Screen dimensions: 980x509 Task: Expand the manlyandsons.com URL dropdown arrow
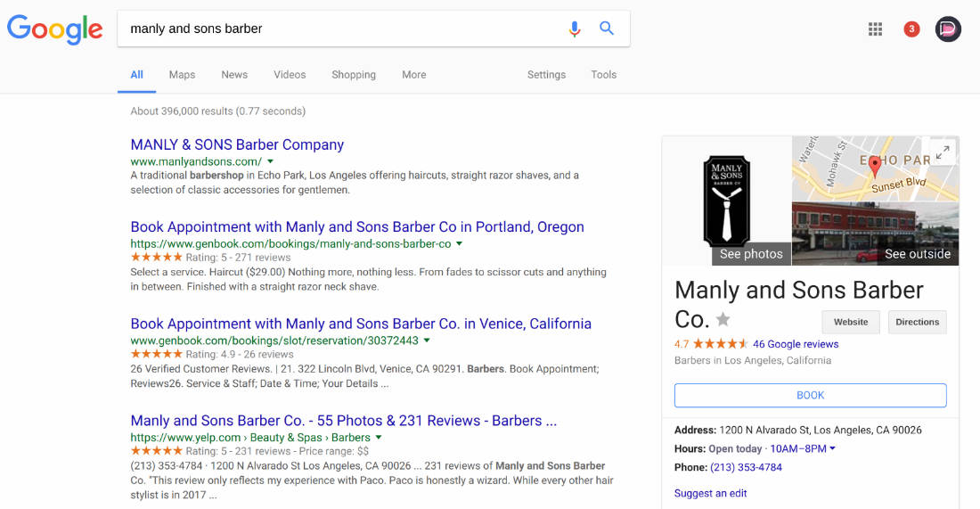(x=270, y=162)
